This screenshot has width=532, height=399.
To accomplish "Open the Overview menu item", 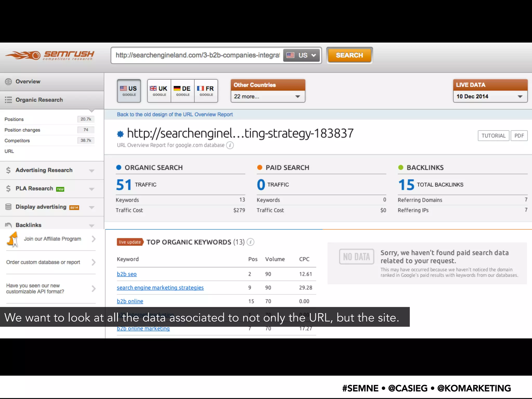I will pyautogui.click(x=52, y=82).
